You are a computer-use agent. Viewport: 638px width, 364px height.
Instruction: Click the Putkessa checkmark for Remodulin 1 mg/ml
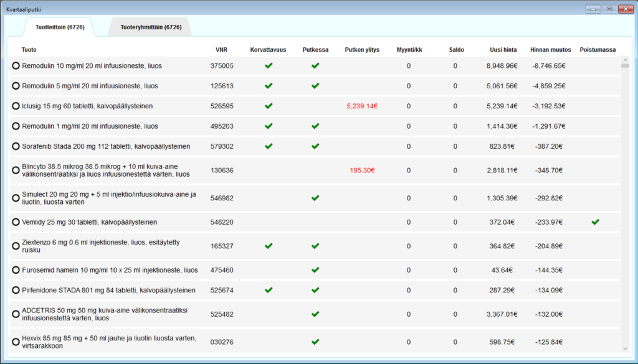point(315,126)
